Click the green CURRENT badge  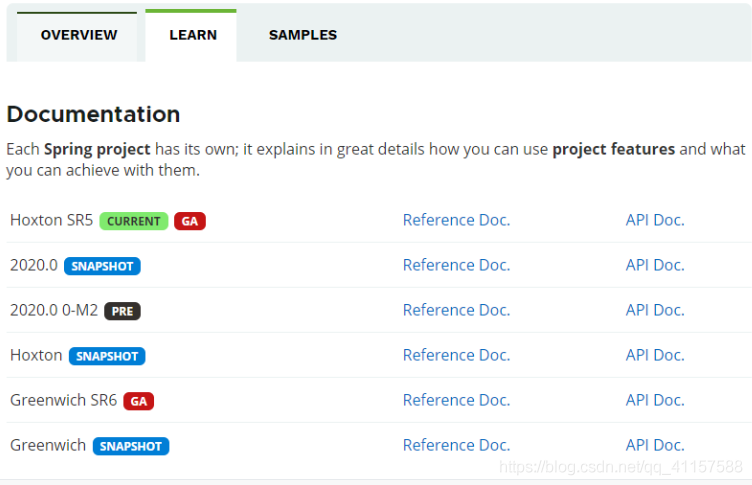tap(133, 221)
